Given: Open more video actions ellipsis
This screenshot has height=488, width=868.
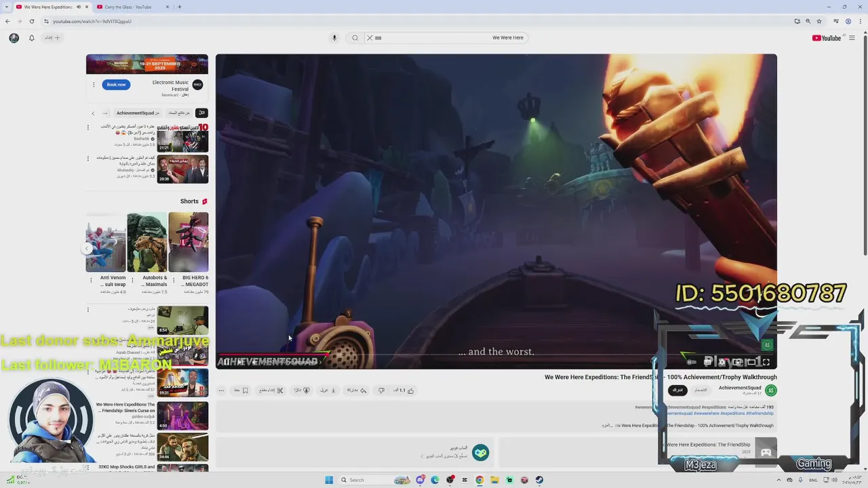Looking at the screenshot, I should (x=221, y=390).
